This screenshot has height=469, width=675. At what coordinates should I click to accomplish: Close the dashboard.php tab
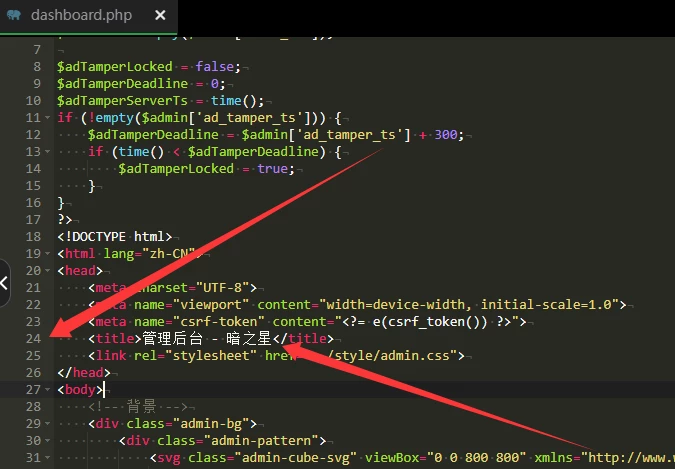[159, 16]
